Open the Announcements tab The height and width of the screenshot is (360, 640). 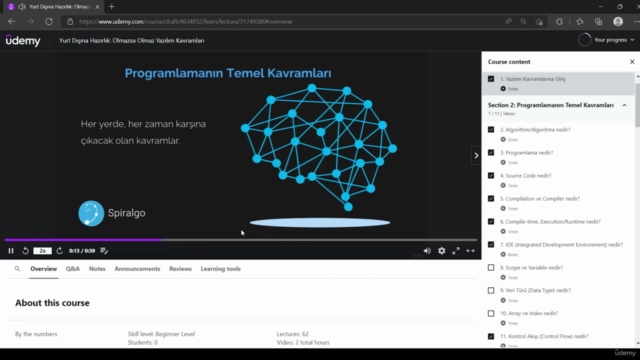[x=137, y=269]
